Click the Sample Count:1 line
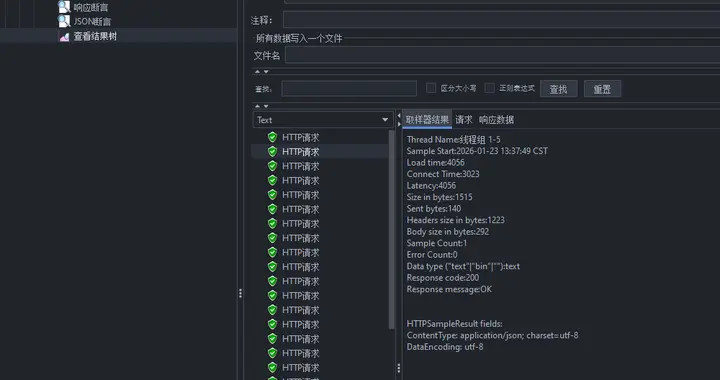The width and height of the screenshot is (720, 380). pyautogui.click(x=437, y=243)
